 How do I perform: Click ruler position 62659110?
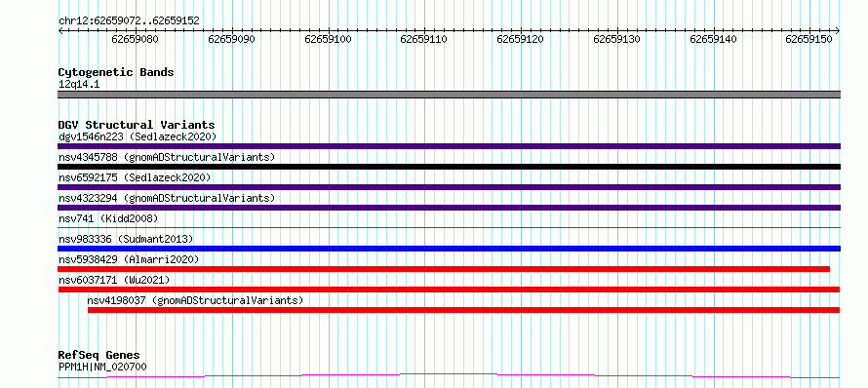click(x=424, y=40)
